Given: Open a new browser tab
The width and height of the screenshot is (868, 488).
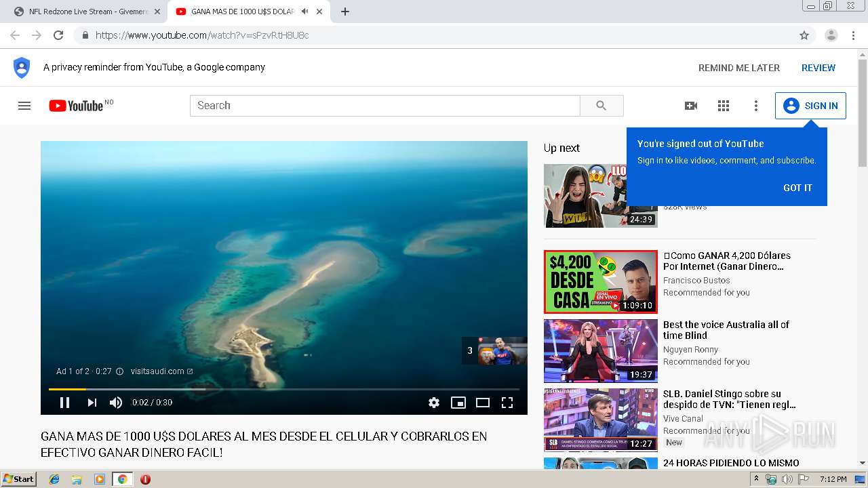Looking at the screenshot, I should (345, 12).
